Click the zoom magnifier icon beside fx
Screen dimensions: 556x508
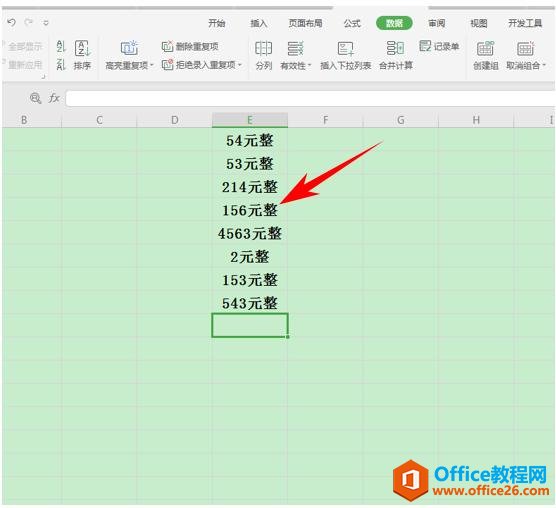(x=35, y=98)
